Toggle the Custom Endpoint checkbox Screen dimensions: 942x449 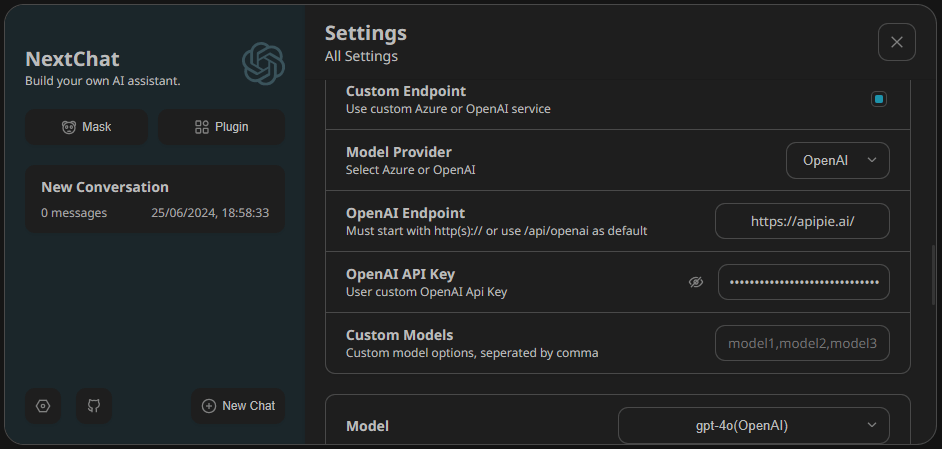(x=878, y=99)
